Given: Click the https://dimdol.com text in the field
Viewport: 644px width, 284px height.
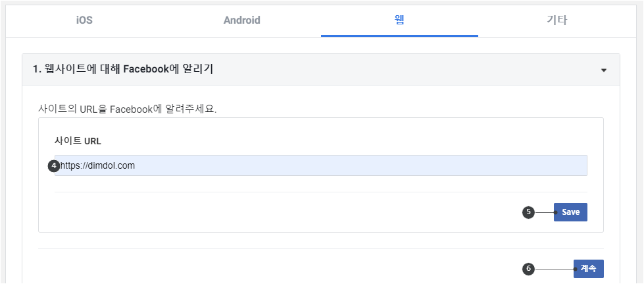Looking at the screenshot, I should pos(97,165).
